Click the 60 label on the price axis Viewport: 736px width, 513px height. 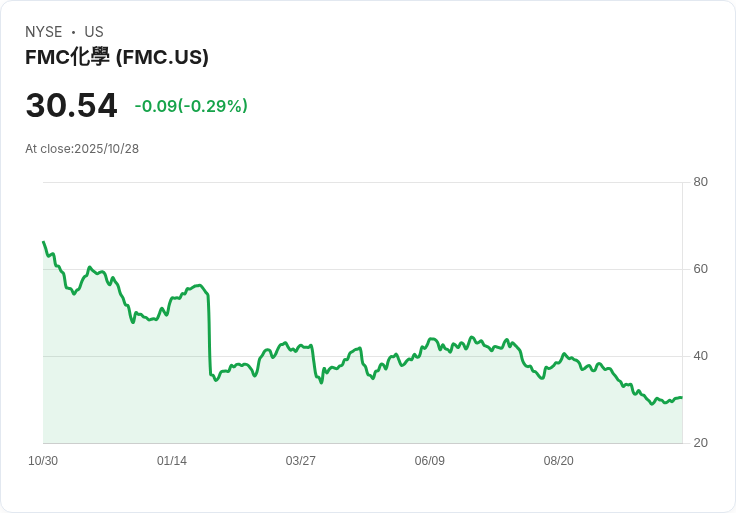click(x=701, y=269)
